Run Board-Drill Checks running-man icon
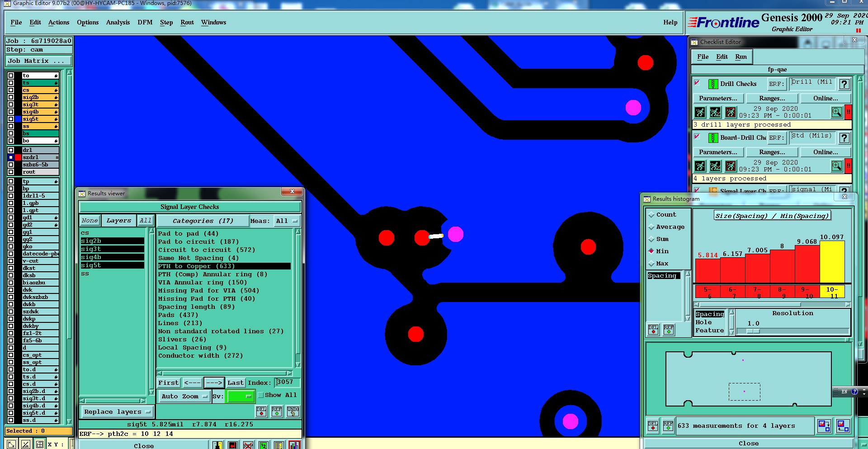This screenshot has width=868, height=449. 700,166
